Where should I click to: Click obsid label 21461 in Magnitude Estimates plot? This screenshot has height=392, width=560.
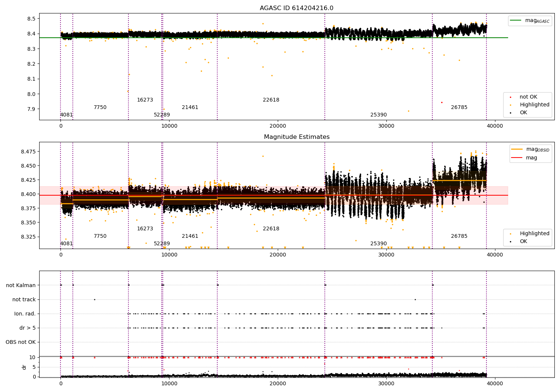coord(190,236)
